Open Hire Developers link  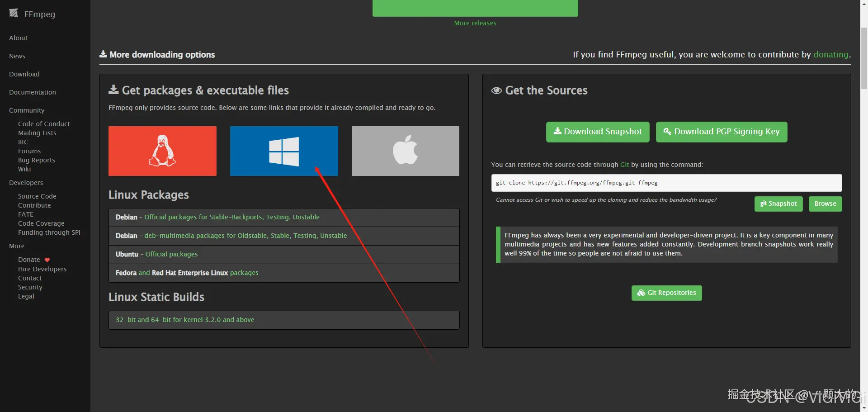point(42,269)
